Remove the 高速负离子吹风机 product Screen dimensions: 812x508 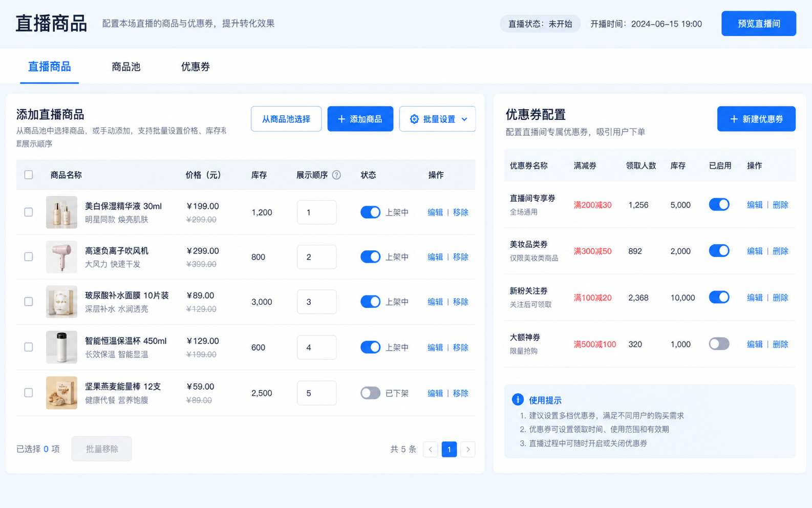click(461, 257)
